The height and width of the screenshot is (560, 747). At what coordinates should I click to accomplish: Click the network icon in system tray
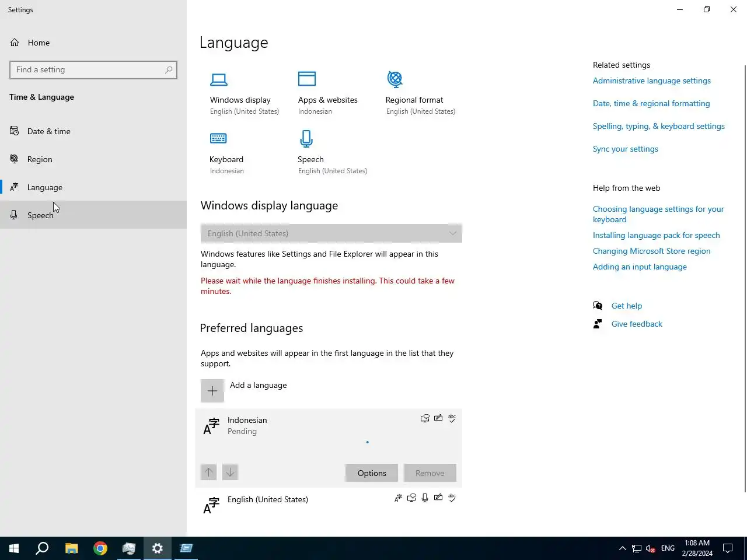tap(637, 548)
